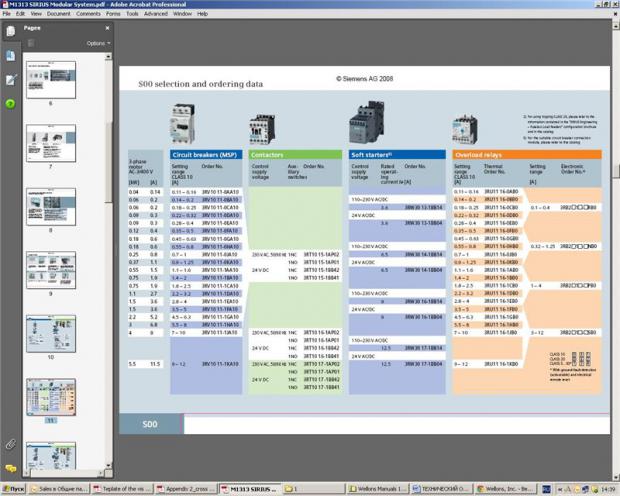Click the S00 selection and ordering data heading
This screenshot has width=620, height=496.
tap(200, 84)
